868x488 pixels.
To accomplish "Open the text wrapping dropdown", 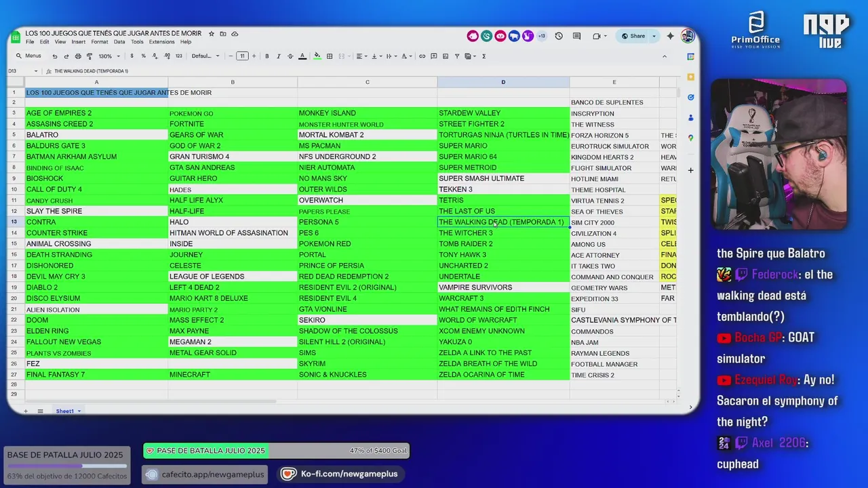I will pos(391,56).
